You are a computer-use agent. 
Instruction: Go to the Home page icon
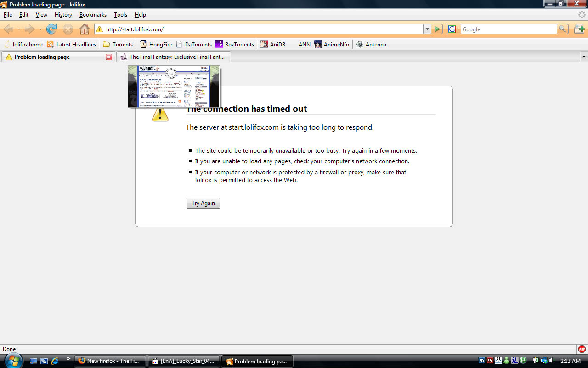pos(85,29)
